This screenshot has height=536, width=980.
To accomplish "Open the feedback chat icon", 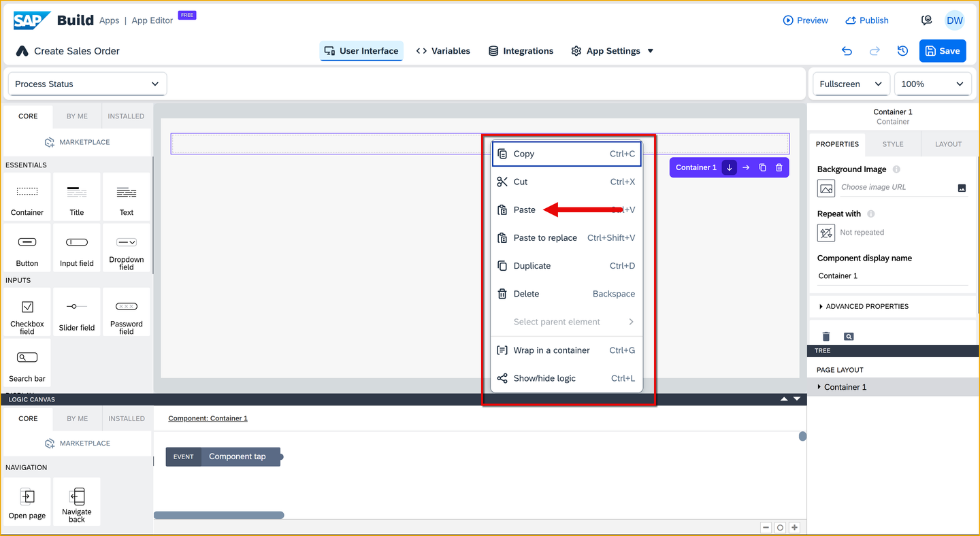I will click(926, 20).
